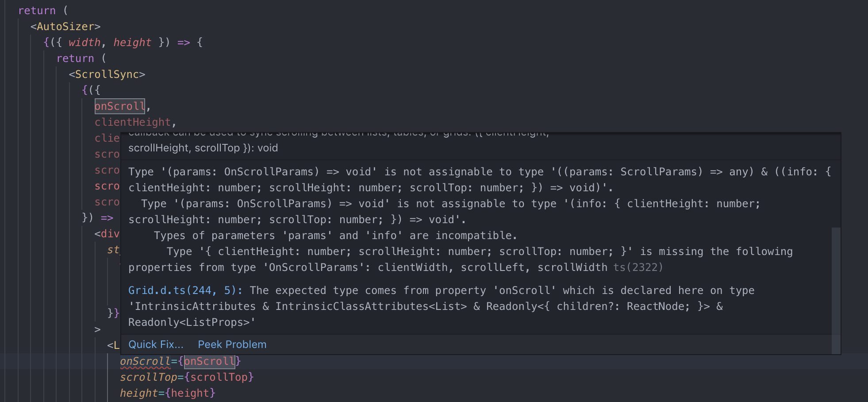Viewport: 868px width, 402px height.
Task: Click the underlined onScroll prop name
Action: [x=145, y=361]
